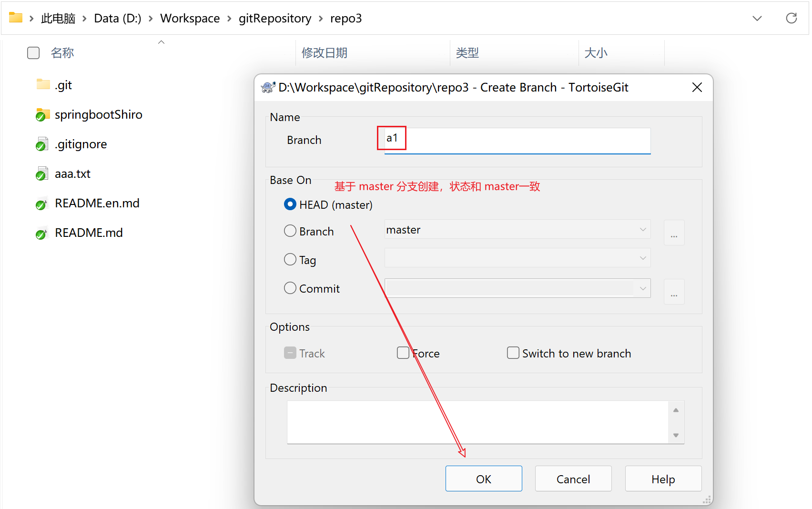
Task: Select the springbootShiro folder icon
Action: (43, 115)
